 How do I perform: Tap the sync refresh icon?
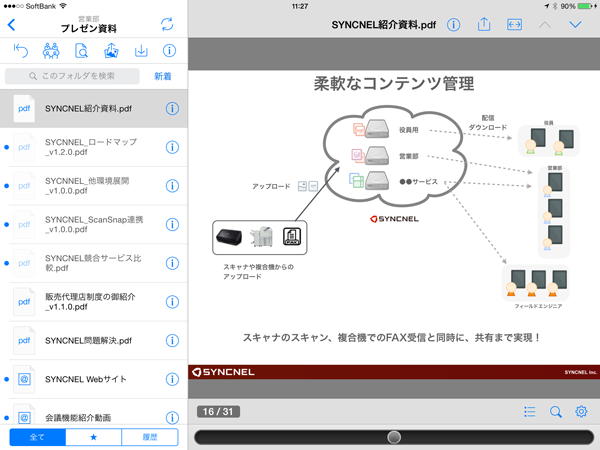167,24
